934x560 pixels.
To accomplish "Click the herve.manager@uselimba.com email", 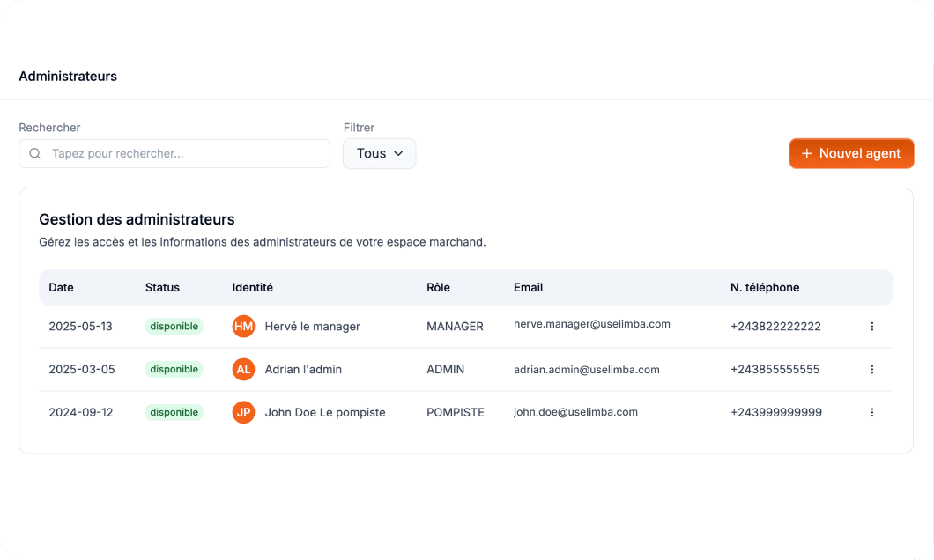I will (x=591, y=324).
